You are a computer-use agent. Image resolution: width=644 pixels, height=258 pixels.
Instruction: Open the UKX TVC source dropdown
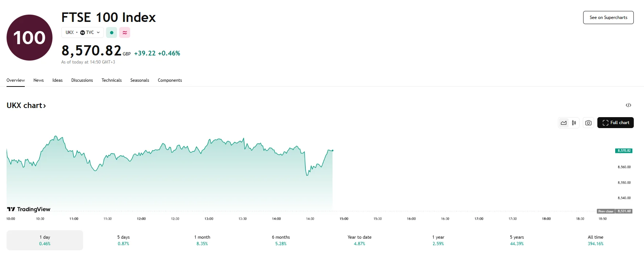(x=82, y=32)
